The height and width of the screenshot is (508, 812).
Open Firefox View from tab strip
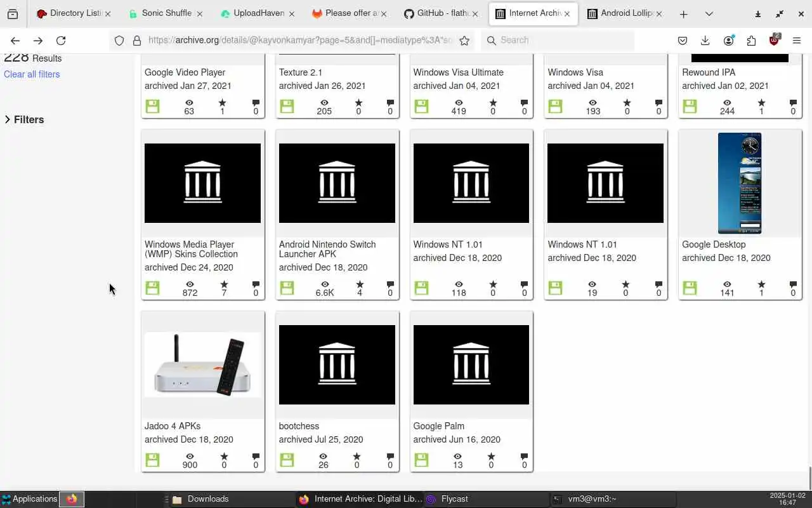[13, 13]
